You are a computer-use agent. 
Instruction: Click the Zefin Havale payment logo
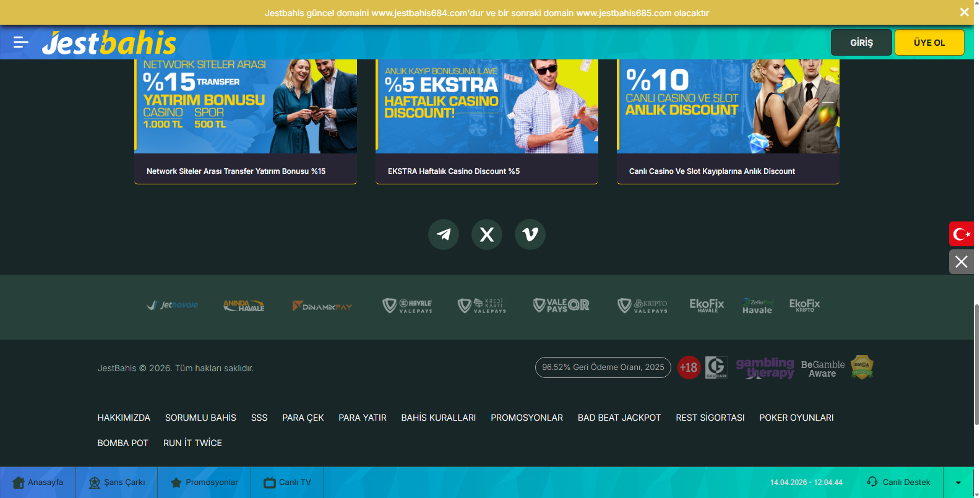[x=757, y=306]
